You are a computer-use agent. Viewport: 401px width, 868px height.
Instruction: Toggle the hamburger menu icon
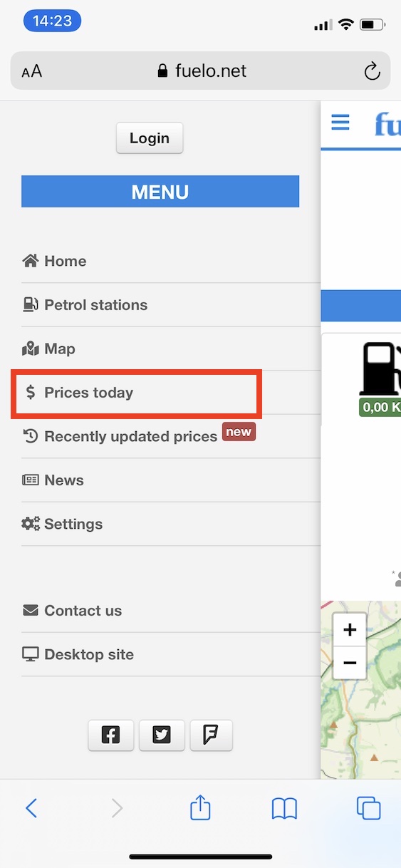click(340, 123)
